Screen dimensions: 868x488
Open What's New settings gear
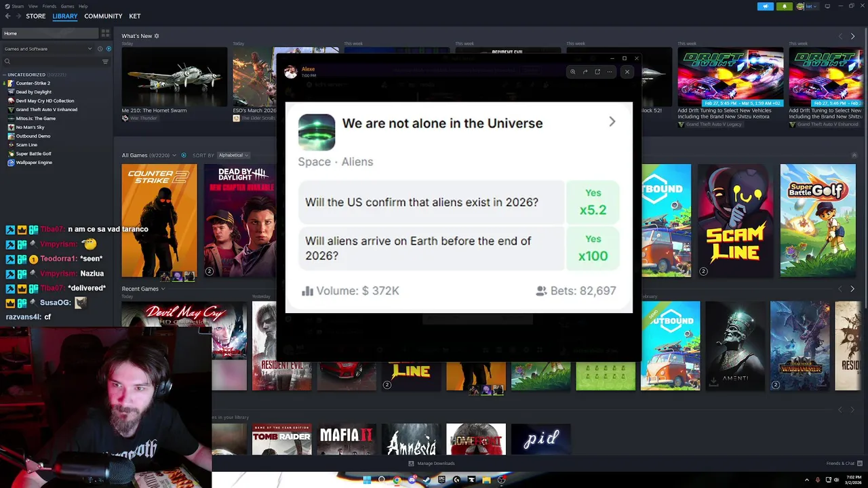point(157,36)
